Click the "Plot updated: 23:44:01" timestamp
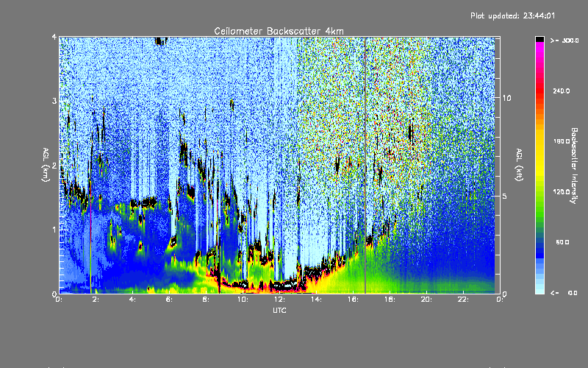This screenshot has width=588, height=368. tap(512, 15)
